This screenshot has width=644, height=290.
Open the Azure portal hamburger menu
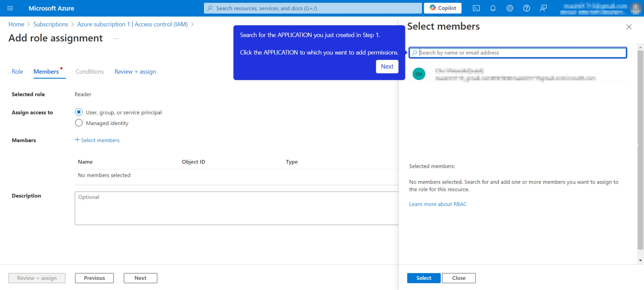coord(10,8)
